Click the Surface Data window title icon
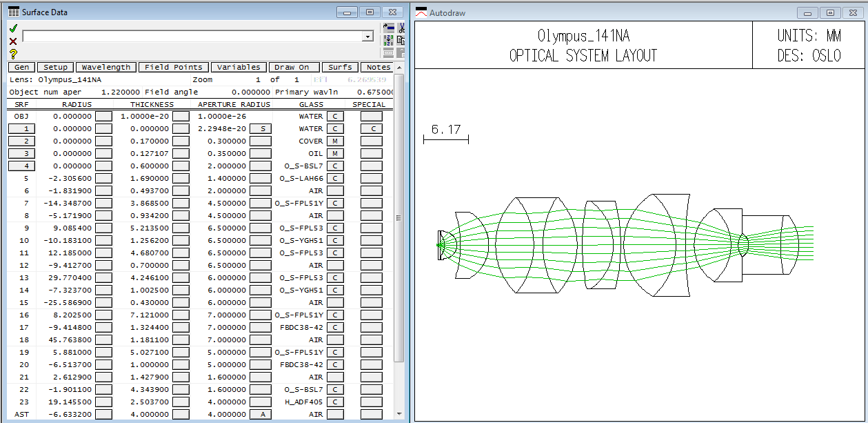 [13, 12]
